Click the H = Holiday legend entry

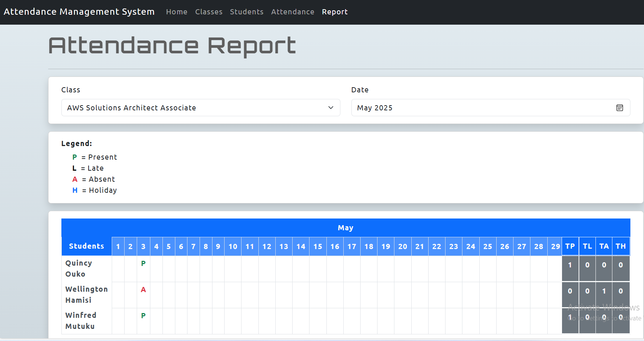click(x=94, y=190)
